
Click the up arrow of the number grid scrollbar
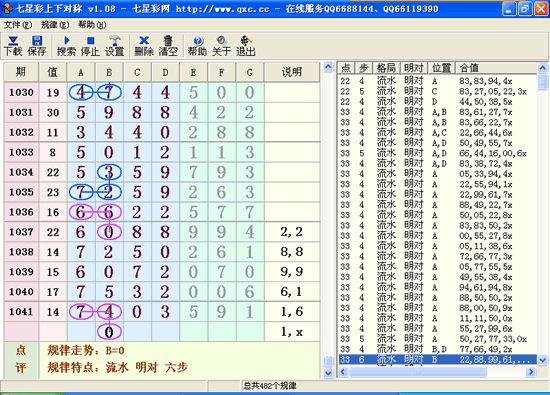(328, 67)
